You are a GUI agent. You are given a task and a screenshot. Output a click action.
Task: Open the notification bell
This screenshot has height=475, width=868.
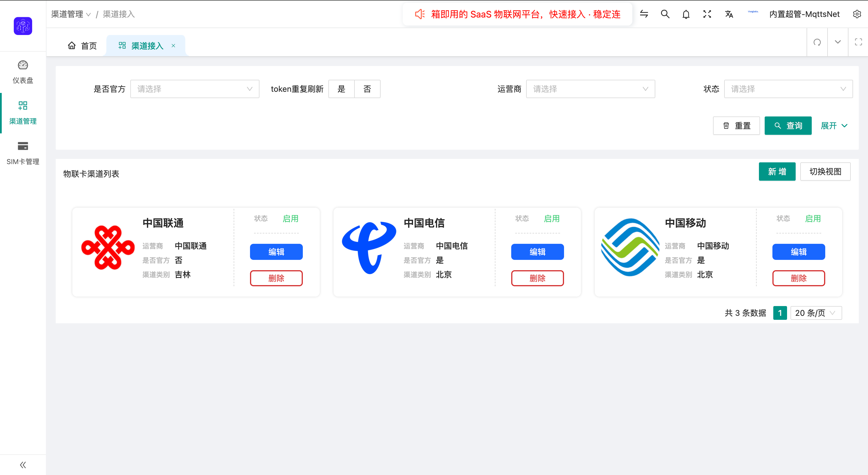point(686,14)
